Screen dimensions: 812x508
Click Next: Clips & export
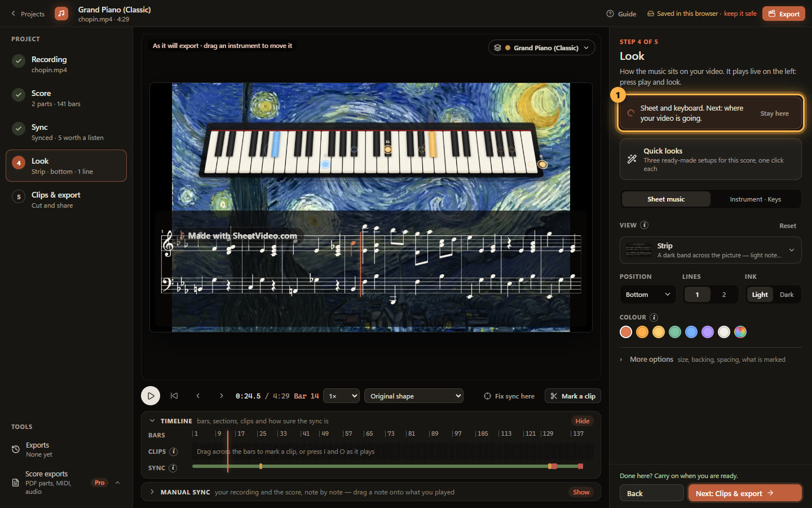745,493
